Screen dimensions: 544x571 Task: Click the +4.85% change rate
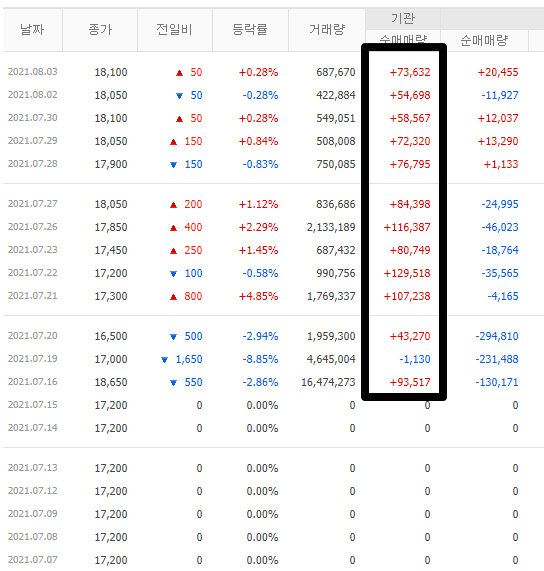point(258,296)
